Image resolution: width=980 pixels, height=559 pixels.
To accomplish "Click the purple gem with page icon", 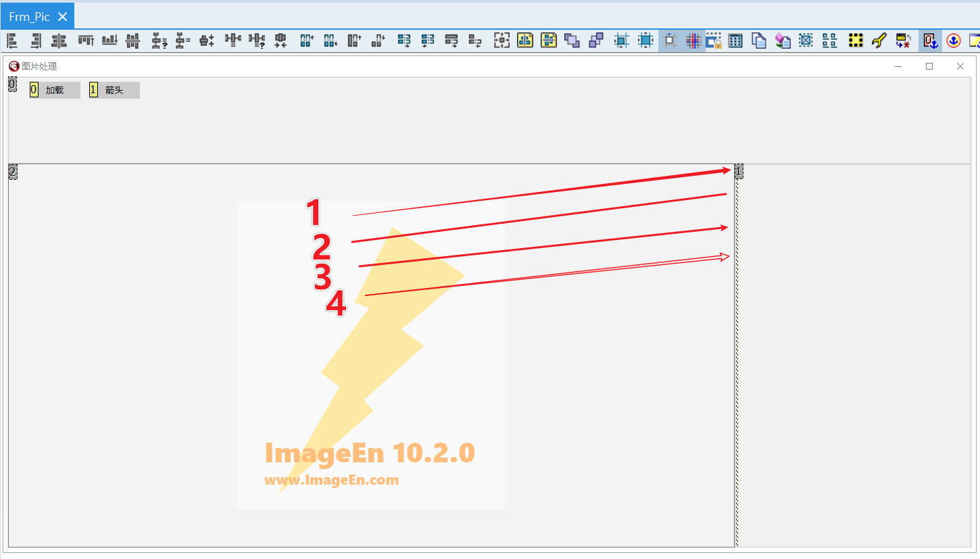I will point(783,41).
